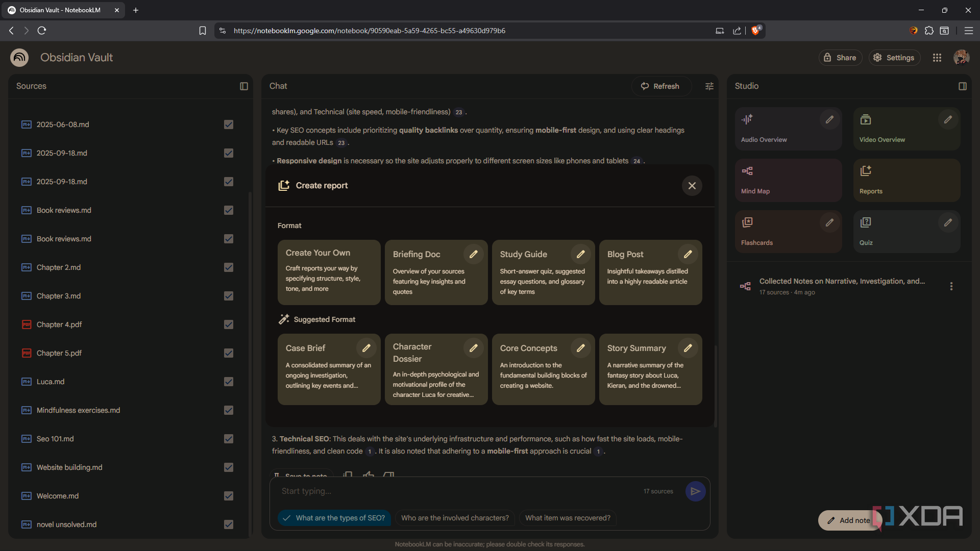Send chat message arrow button
The width and height of the screenshot is (980, 551).
pos(695,491)
